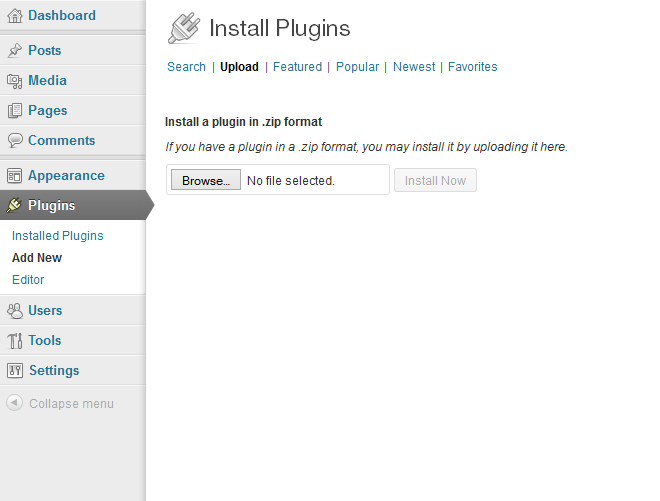660x501 pixels.
Task: Click the Tools wrench icon
Action: coord(15,341)
